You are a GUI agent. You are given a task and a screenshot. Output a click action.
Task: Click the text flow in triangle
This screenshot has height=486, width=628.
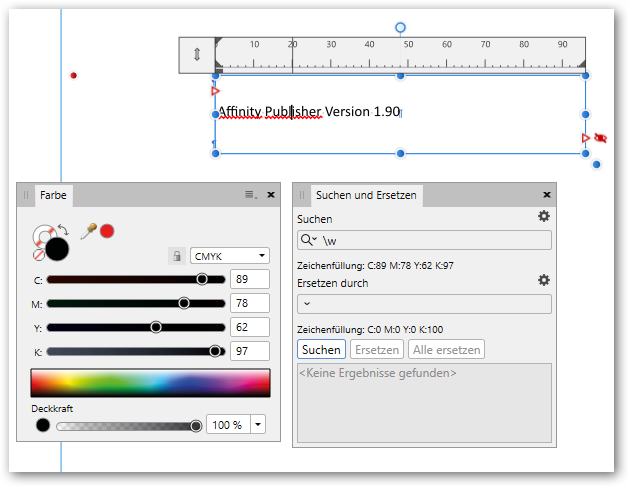pyautogui.click(x=215, y=91)
